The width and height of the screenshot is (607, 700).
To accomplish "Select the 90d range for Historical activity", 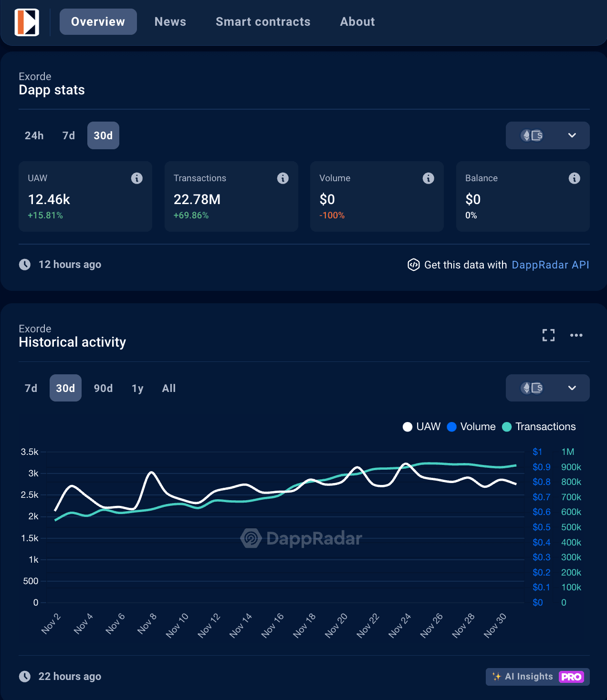I will (x=103, y=388).
